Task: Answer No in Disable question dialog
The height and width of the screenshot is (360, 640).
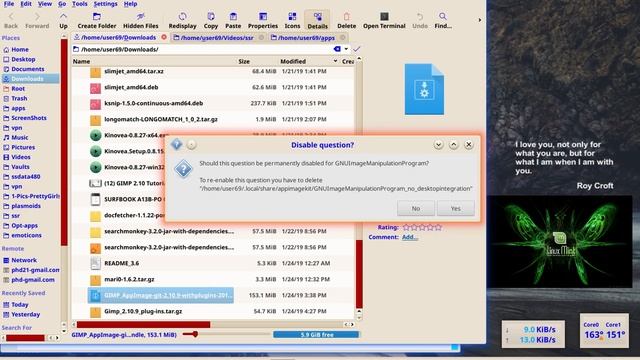Action: coord(416,209)
